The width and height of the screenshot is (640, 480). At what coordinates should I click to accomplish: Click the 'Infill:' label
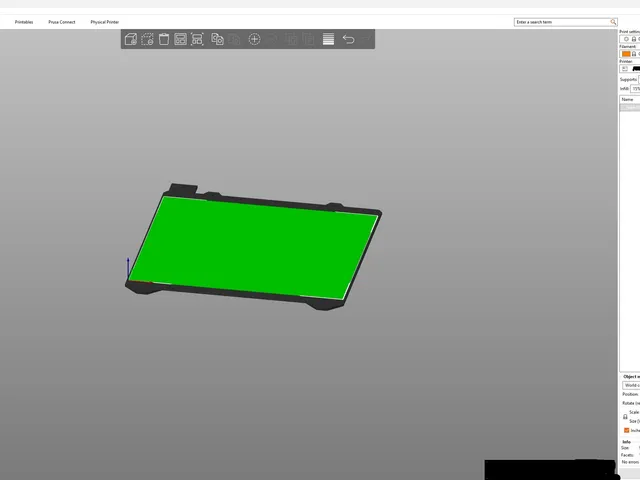click(x=624, y=89)
